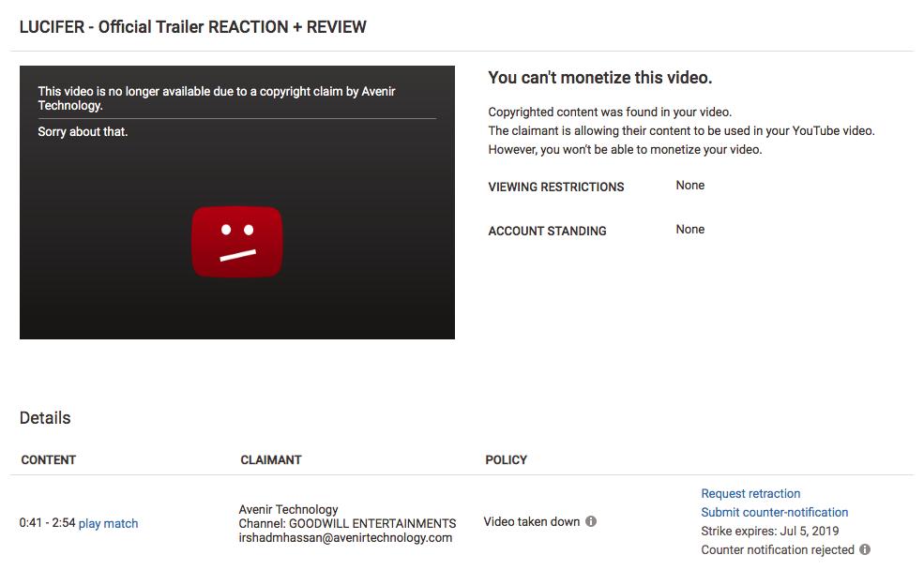Click the Avenir Technology claimant name
Viewport: 924px width, 570px height.
(x=288, y=509)
